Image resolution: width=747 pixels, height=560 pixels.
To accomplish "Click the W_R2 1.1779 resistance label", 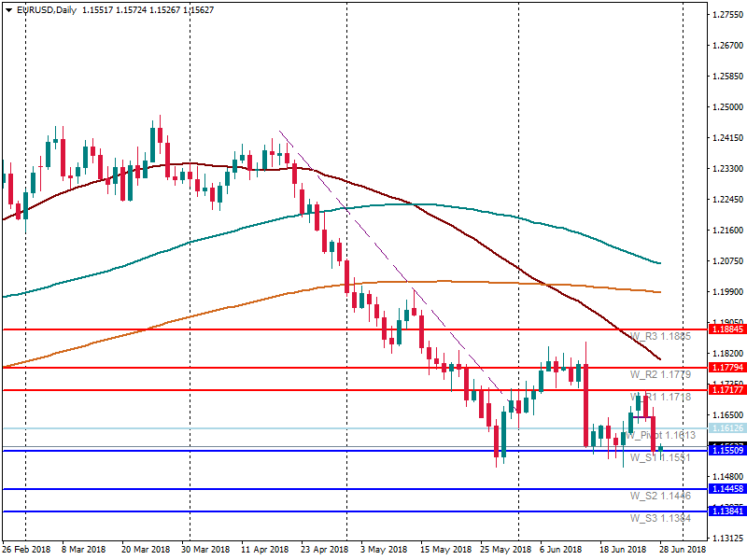I will point(660,374).
